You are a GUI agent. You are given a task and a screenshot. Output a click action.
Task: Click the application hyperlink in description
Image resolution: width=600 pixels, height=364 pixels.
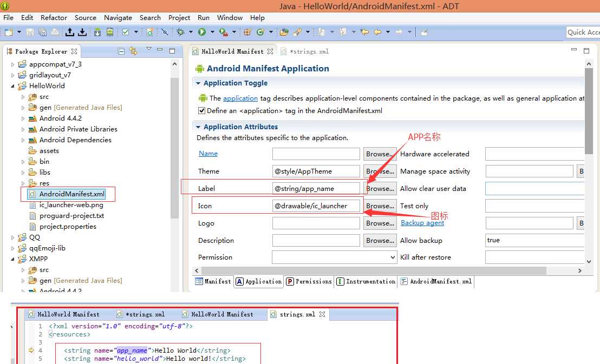240,98
